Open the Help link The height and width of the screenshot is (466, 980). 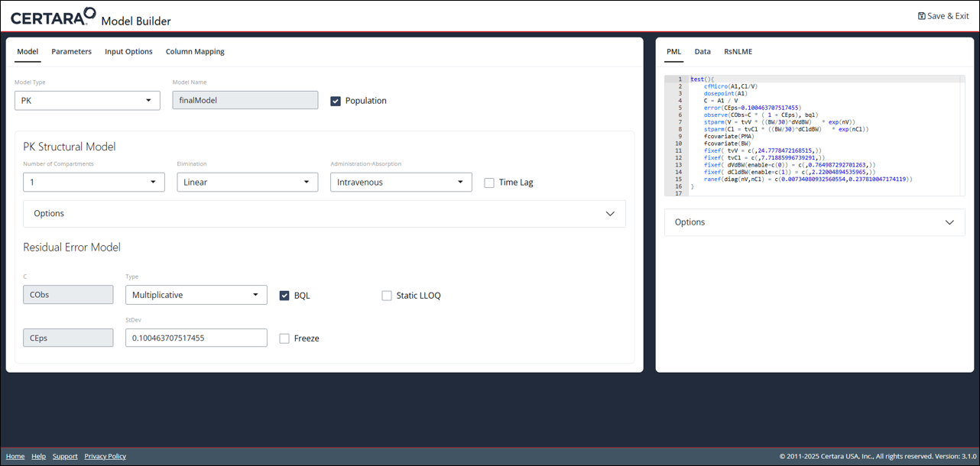(x=38, y=456)
